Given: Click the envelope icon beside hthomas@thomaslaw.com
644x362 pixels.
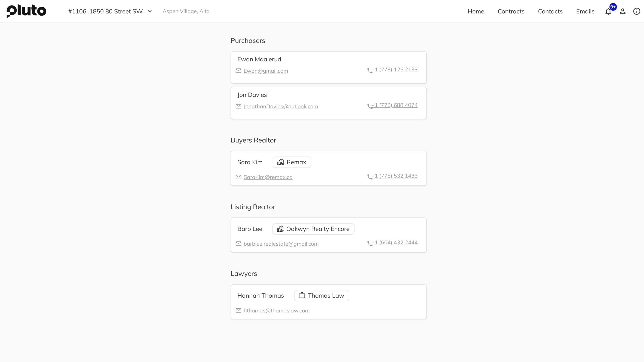Looking at the screenshot, I should (238, 310).
